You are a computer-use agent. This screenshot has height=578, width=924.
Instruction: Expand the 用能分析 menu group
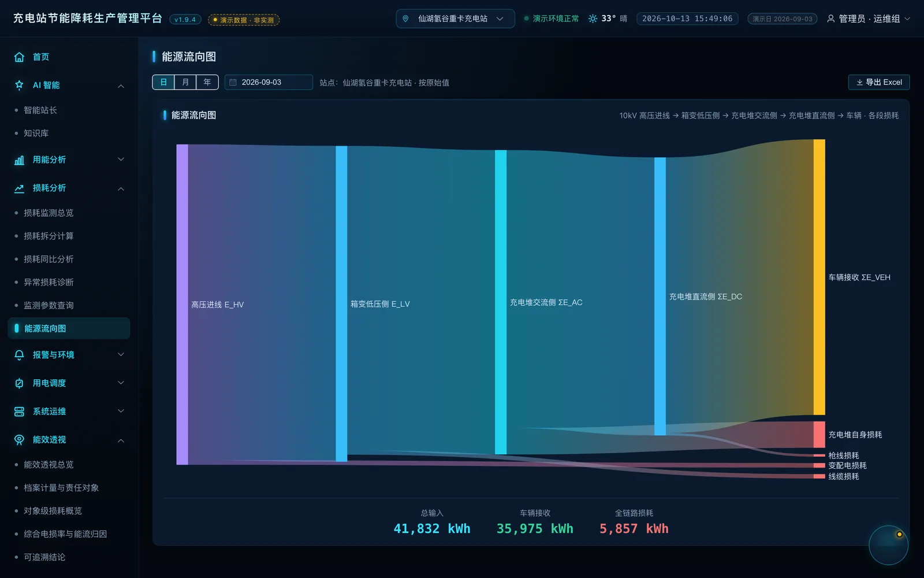(121, 160)
